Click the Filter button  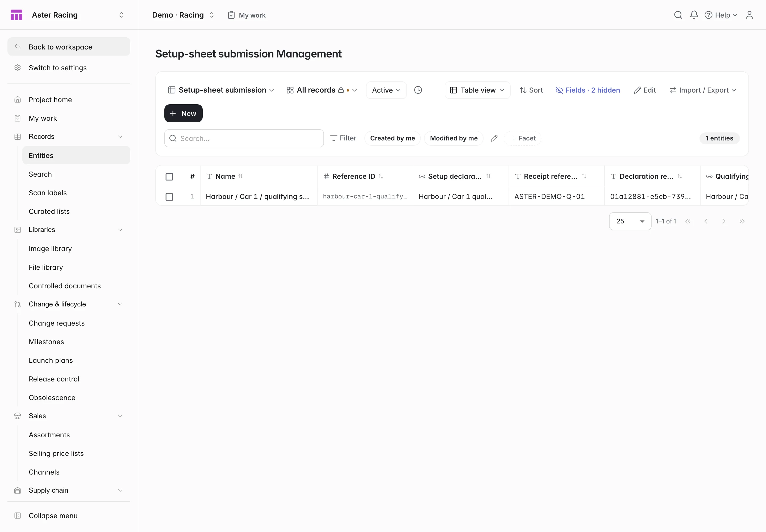point(343,138)
